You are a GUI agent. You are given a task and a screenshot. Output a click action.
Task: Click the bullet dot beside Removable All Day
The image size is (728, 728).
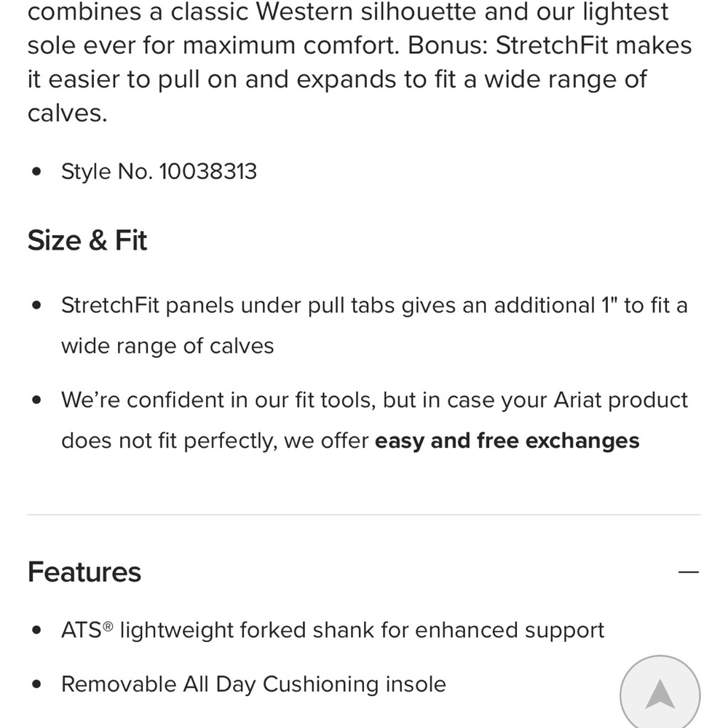point(36,684)
